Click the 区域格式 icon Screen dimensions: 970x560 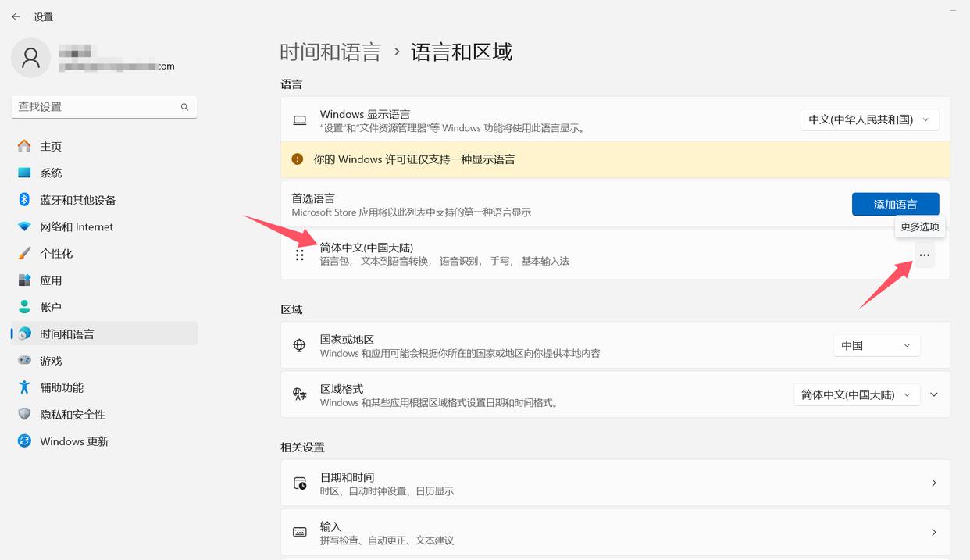(x=300, y=394)
